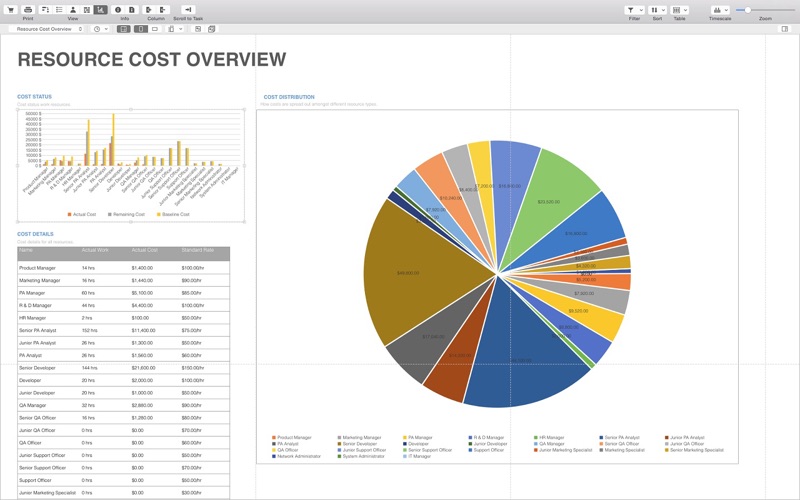Toggle the two-pane layout button

pos(123,29)
